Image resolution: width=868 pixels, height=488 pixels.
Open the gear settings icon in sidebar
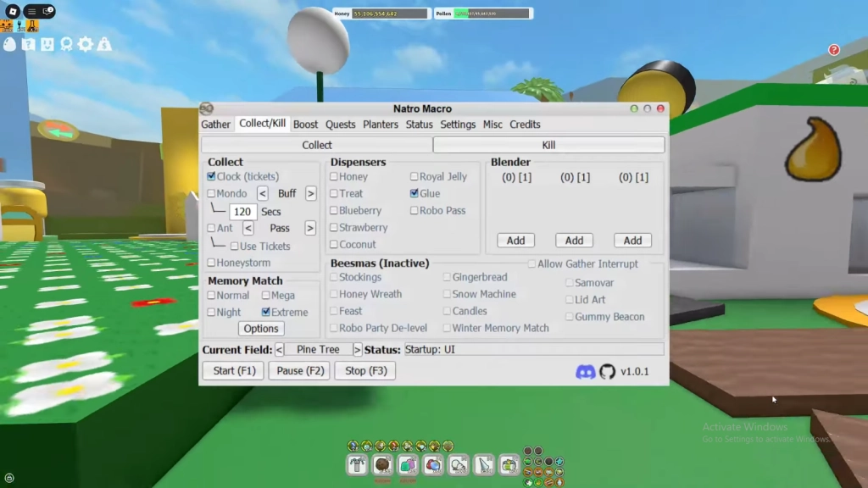pos(86,44)
